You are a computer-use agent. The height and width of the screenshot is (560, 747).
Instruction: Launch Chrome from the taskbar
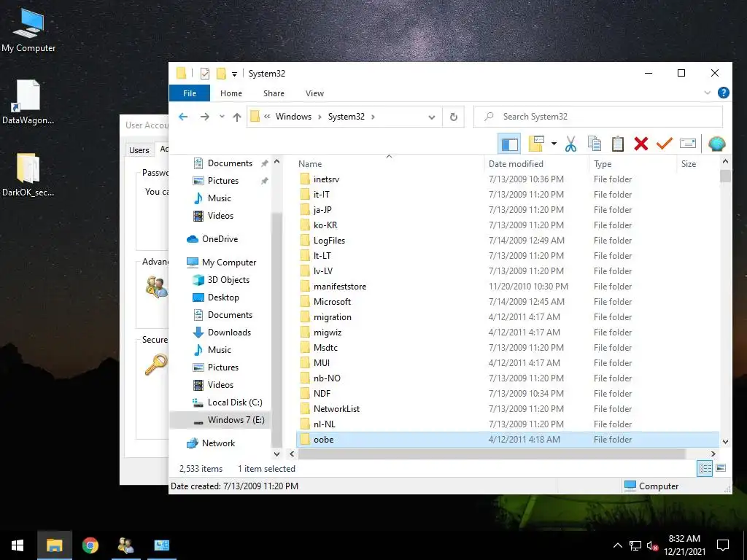click(90, 545)
